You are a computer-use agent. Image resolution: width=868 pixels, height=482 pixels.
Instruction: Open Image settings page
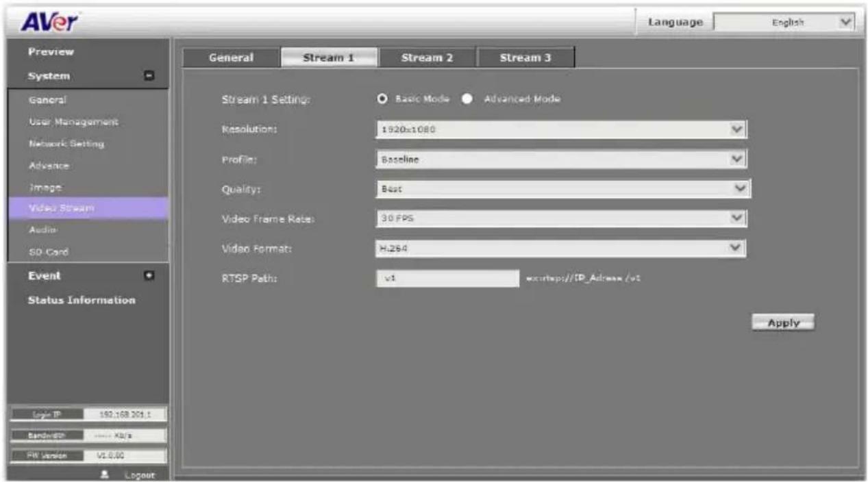[45, 187]
